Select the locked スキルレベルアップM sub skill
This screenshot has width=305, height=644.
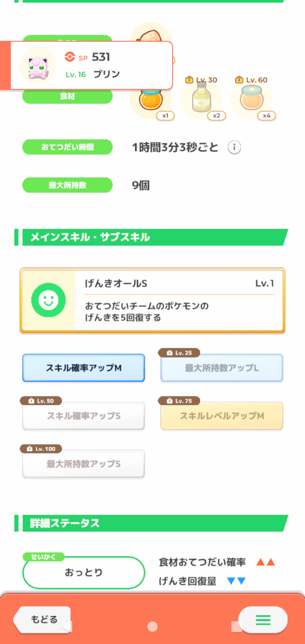[222, 416]
